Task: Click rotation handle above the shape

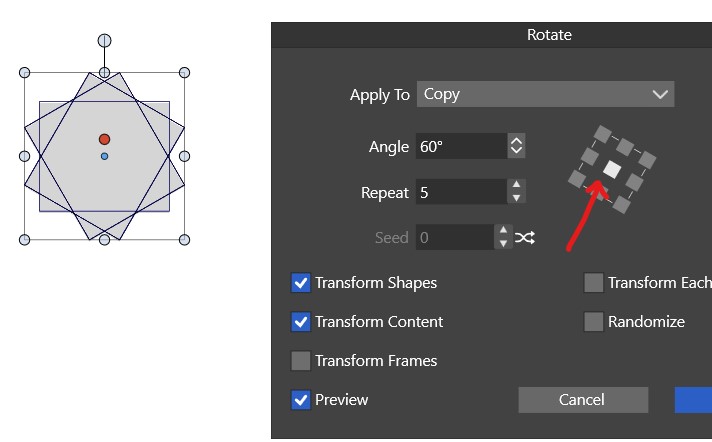Action: coord(104,41)
